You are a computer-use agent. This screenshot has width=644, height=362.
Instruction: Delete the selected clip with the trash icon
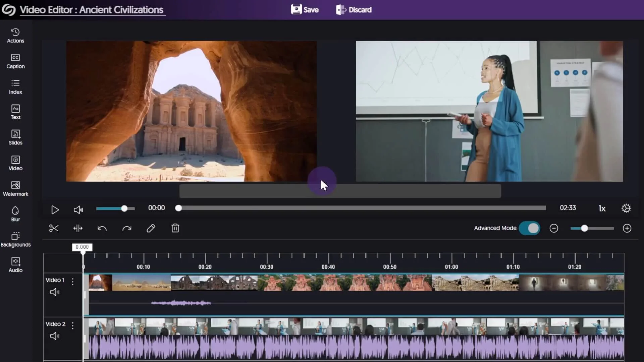[x=175, y=228]
